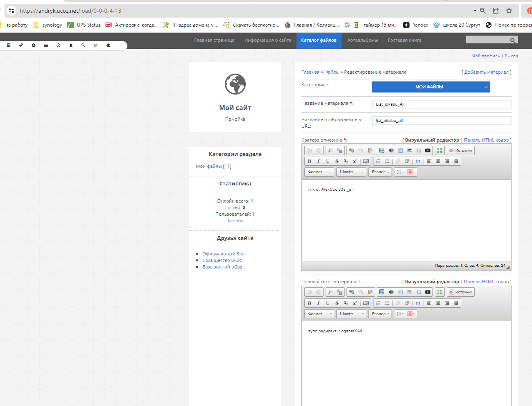Insert an image in the short description editor
Screen dimensions: 532x406
point(382,151)
